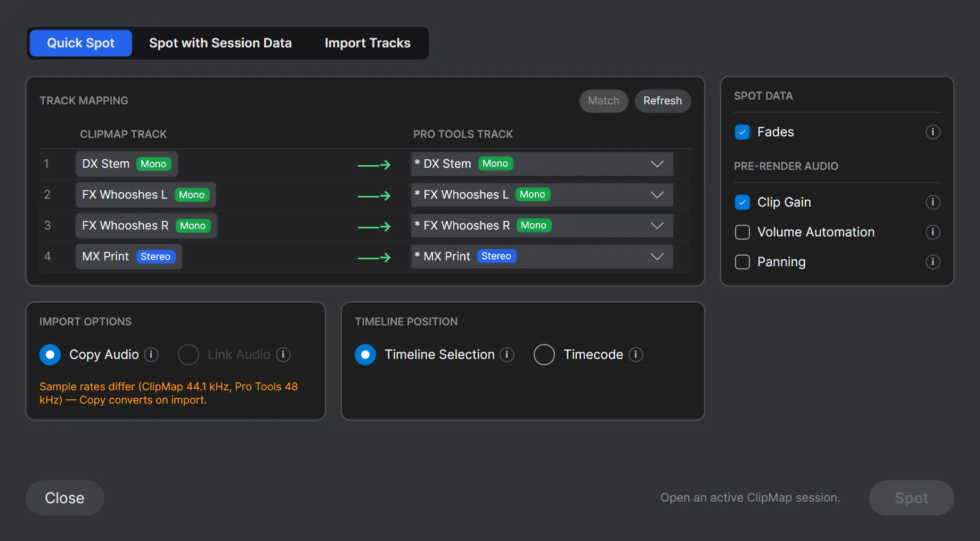Switch to Spot with Session Data tab
Viewport: 980px width, 541px height.
[220, 43]
